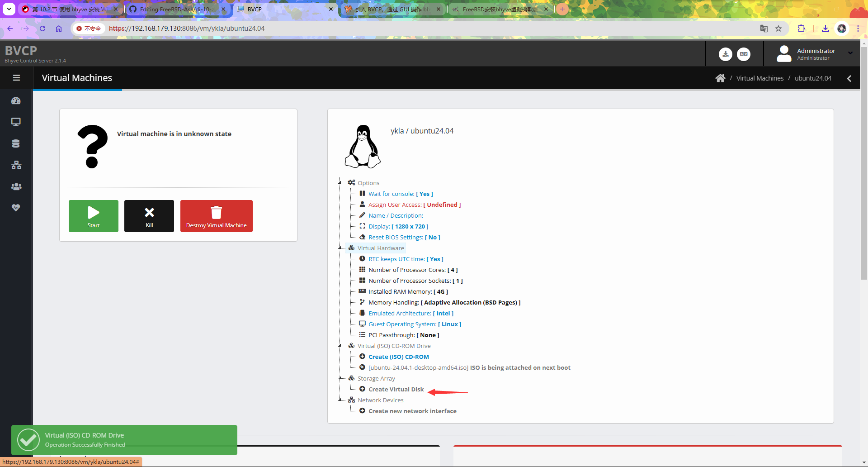Click the console icon beside the download icon
Viewport: 868px width, 467px height.
(744, 54)
